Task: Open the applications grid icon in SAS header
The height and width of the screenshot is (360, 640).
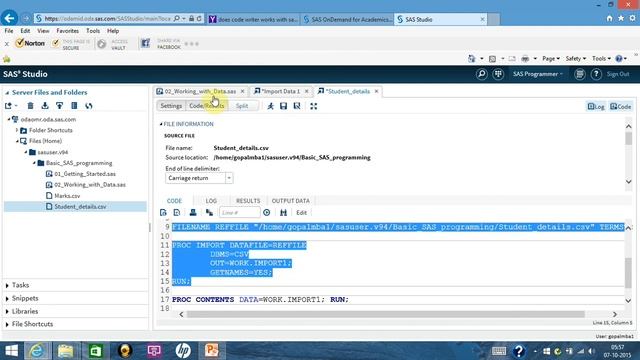Action: coord(498,74)
